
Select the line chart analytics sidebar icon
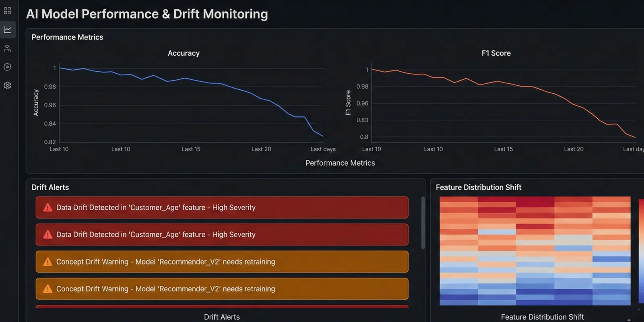[7, 29]
